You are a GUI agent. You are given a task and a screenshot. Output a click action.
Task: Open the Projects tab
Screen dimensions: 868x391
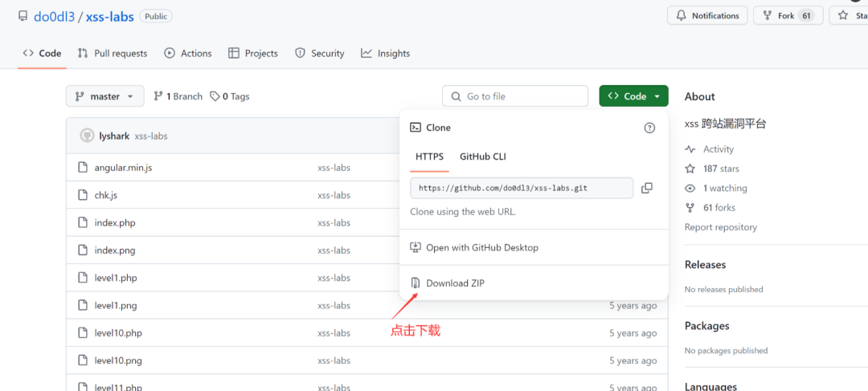253,54
